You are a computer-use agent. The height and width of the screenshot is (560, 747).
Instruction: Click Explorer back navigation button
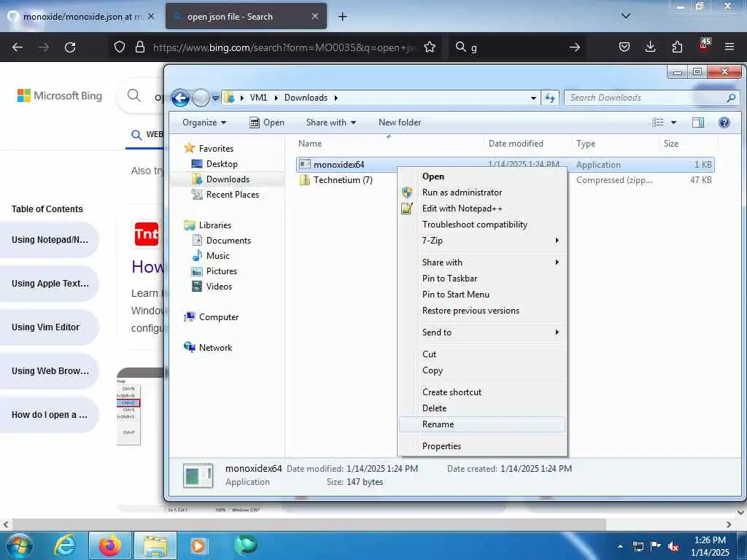tap(180, 98)
